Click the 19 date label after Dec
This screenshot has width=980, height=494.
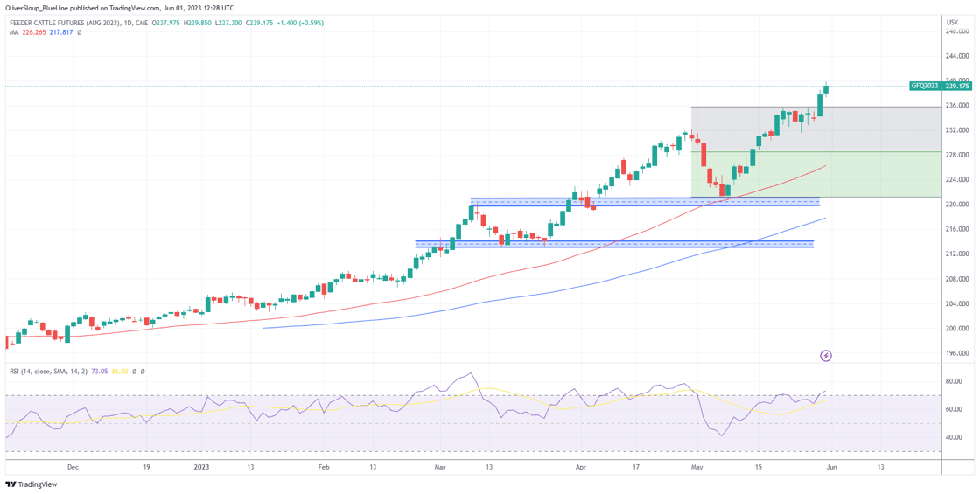(145, 467)
